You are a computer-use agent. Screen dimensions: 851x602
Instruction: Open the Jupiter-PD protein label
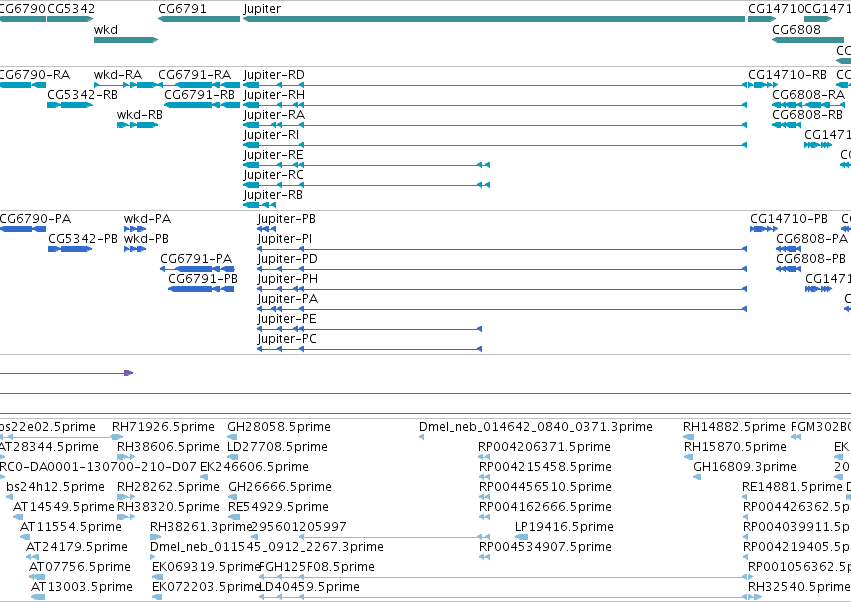pos(288,259)
